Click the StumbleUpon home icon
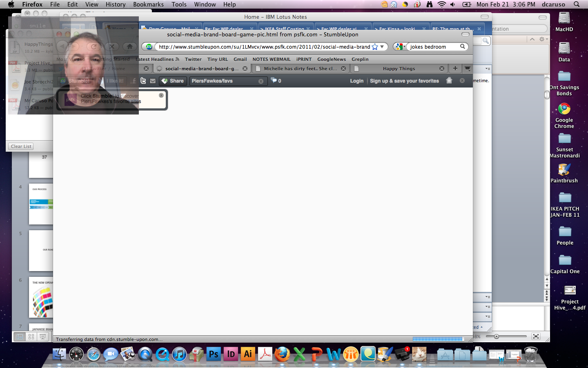 pyautogui.click(x=449, y=81)
